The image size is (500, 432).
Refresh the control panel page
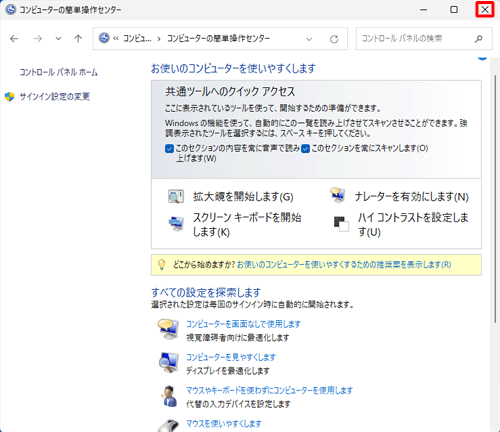334,39
